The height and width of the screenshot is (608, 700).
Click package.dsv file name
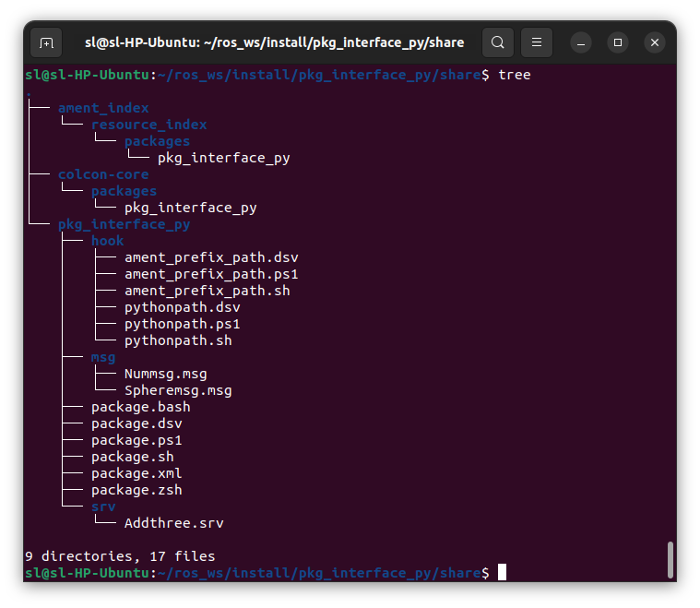click(x=136, y=424)
